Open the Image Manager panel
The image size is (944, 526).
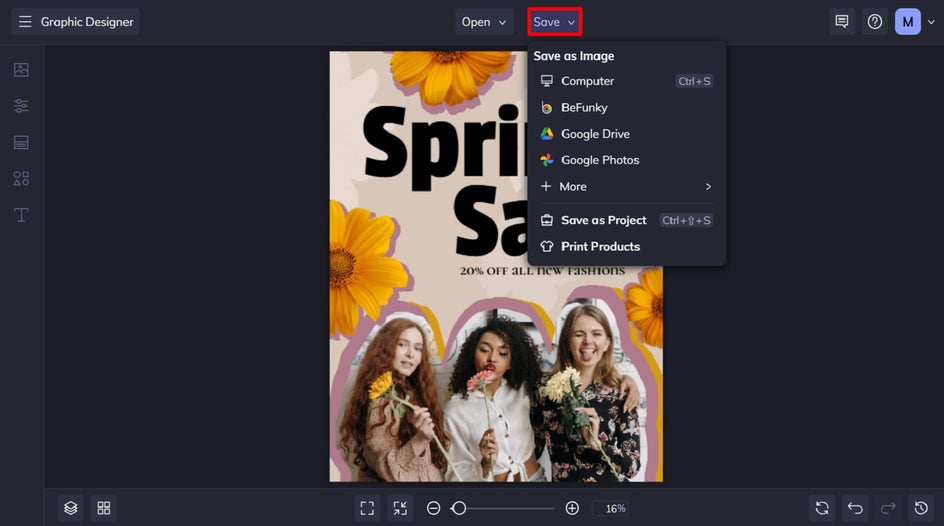tap(21, 70)
